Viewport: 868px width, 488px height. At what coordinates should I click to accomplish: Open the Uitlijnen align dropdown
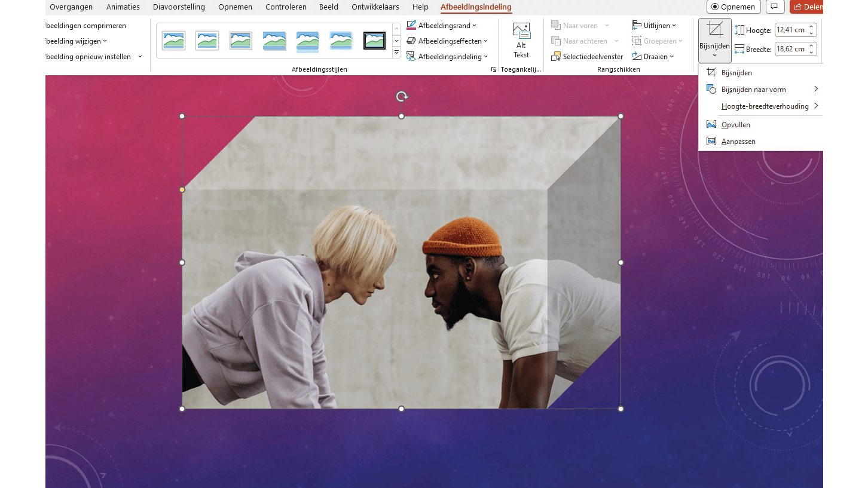point(654,26)
